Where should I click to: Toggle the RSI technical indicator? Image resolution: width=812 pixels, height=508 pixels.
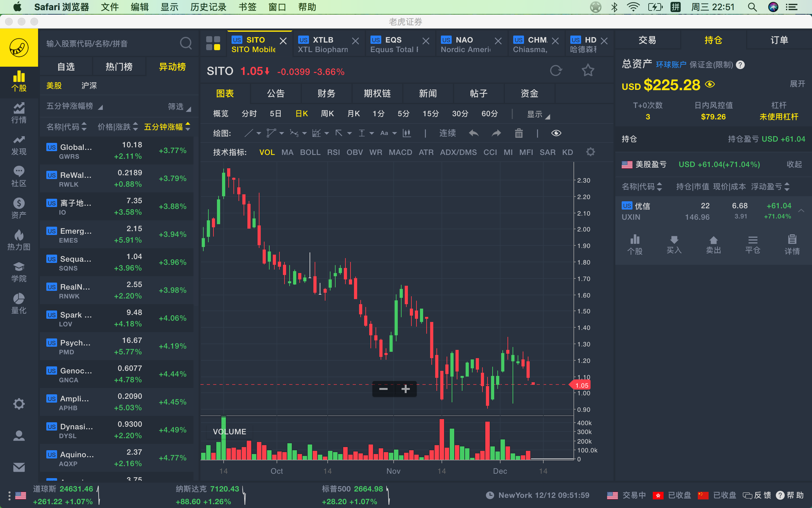click(334, 152)
